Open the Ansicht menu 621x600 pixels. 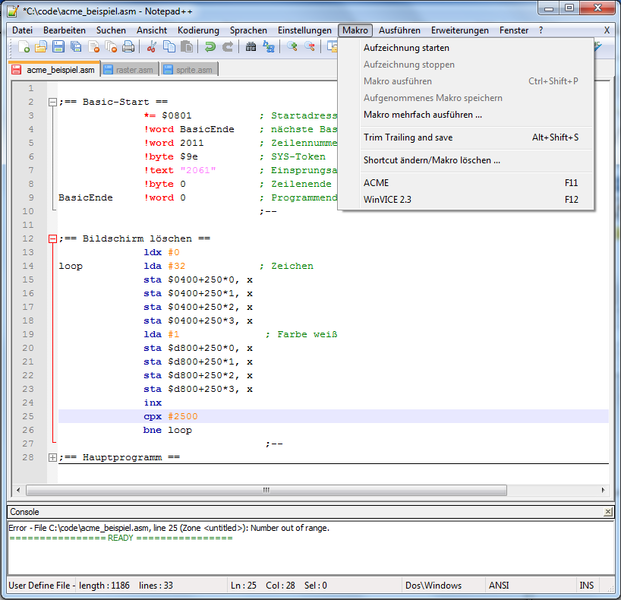pos(152,30)
